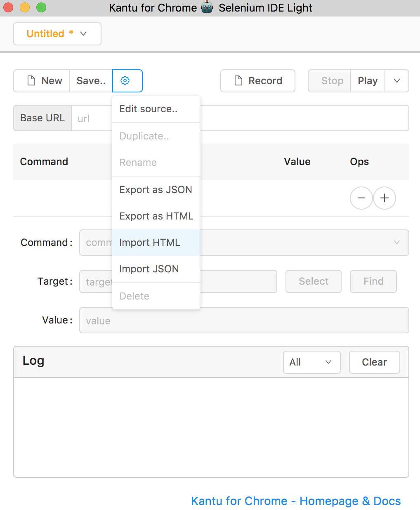Choose Delete from the menu
420x510 pixels.
pos(156,296)
